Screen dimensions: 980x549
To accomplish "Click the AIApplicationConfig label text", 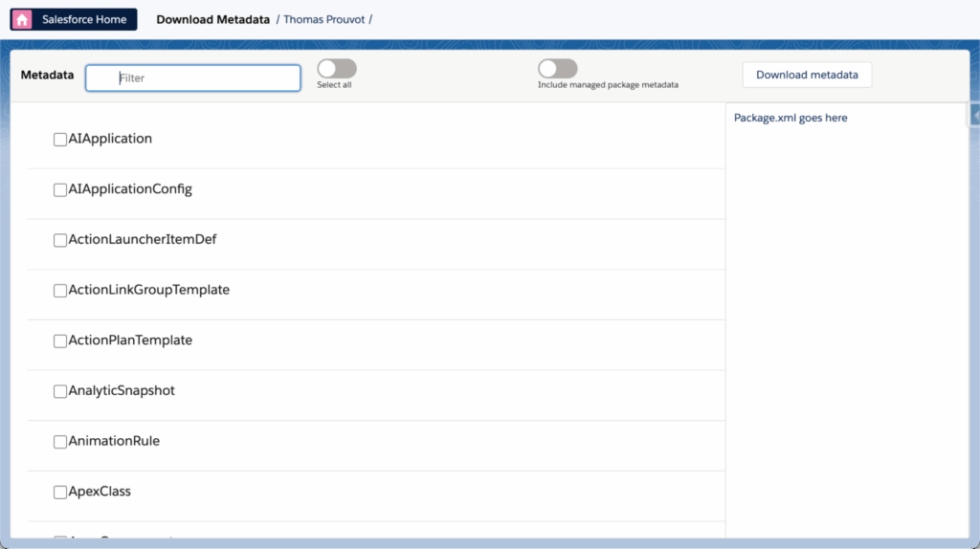I will pos(130,189).
